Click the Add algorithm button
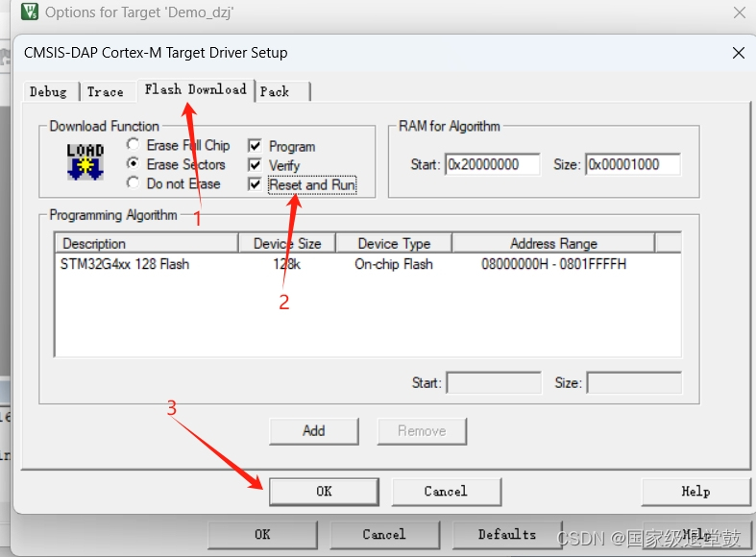Image resolution: width=756 pixels, height=557 pixels. (x=314, y=431)
